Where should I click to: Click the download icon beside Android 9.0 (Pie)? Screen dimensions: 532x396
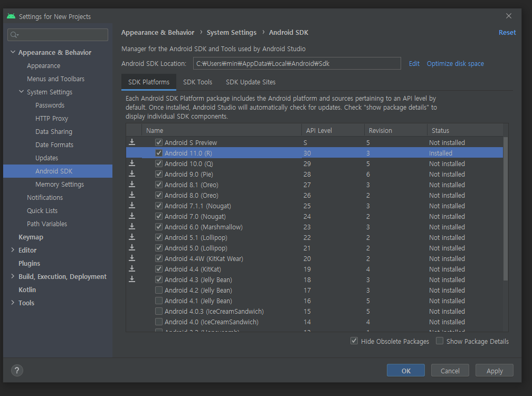pyautogui.click(x=132, y=173)
